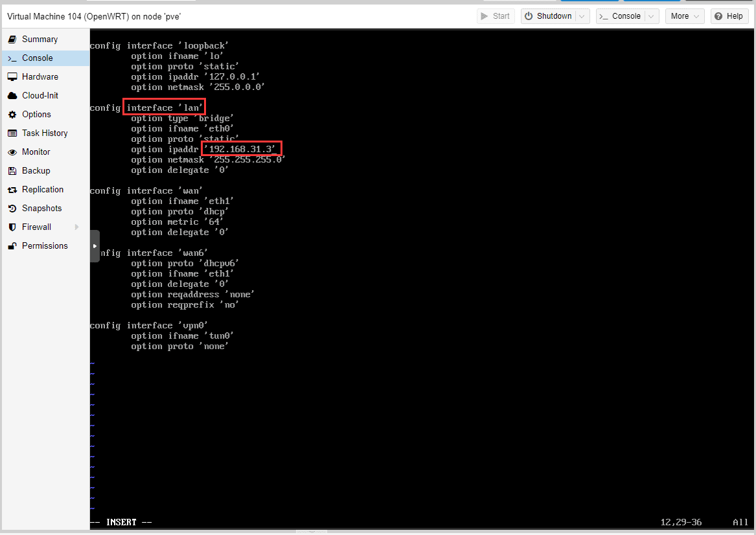The width and height of the screenshot is (756, 535).
Task: Open the Firewall section
Action: coord(46,227)
